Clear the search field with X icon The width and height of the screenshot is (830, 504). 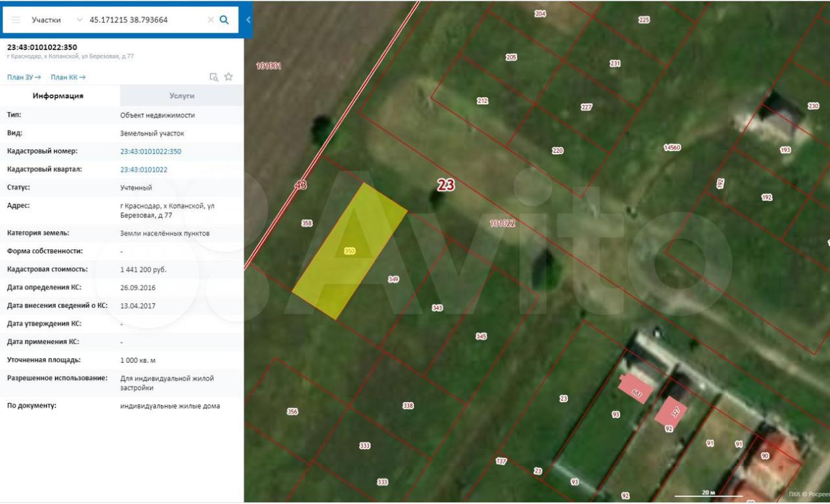(211, 20)
